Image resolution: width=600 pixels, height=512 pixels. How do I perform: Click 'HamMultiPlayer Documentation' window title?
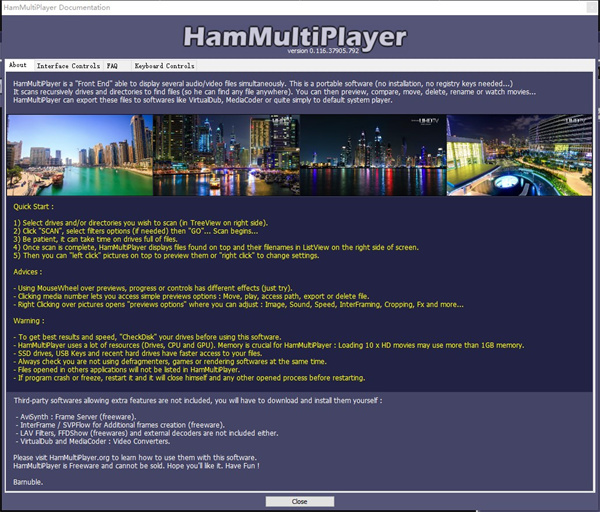click(x=57, y=7)
